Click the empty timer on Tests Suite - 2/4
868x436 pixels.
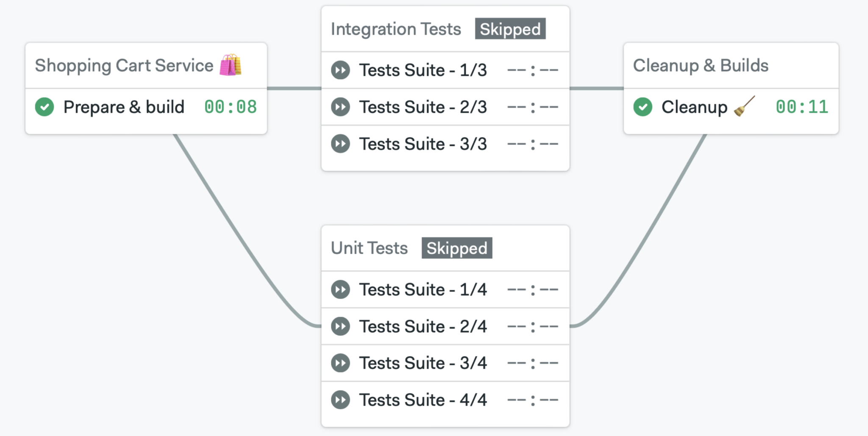[533, 326]
